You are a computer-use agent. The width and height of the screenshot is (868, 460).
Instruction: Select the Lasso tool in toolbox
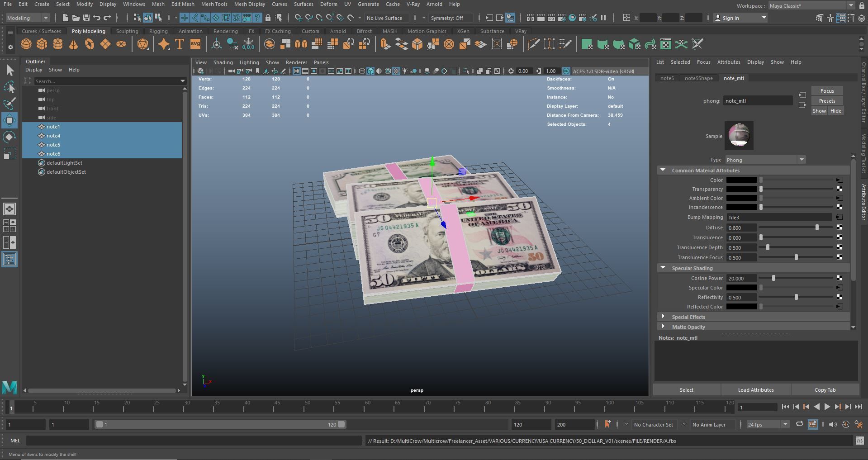(9, 87)
